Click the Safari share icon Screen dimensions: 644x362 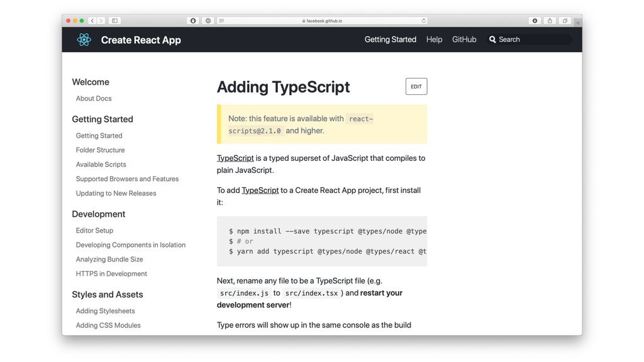pos(550,21)
